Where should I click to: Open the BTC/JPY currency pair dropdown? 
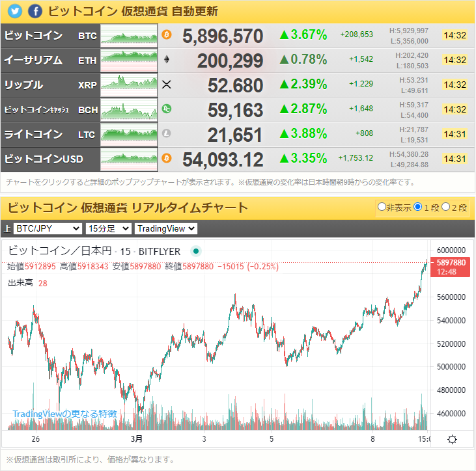48,228
